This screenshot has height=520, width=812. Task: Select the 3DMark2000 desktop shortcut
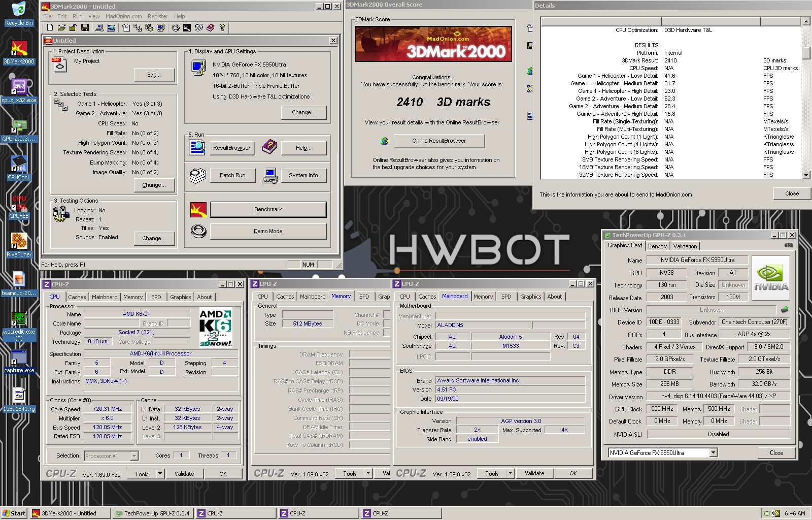click(19, 52)
